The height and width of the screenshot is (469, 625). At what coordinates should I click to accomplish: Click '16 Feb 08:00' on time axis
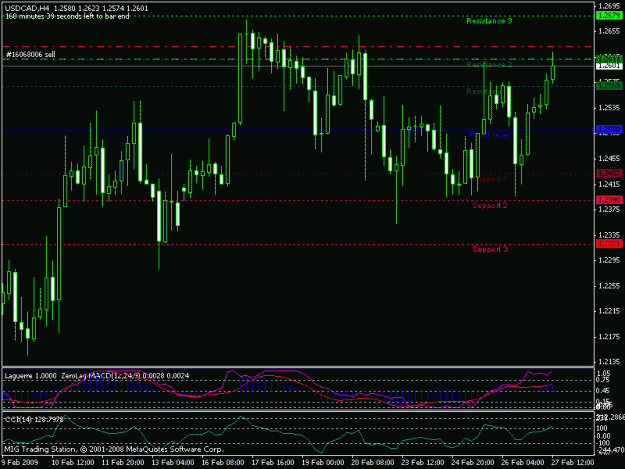point(223,463)
